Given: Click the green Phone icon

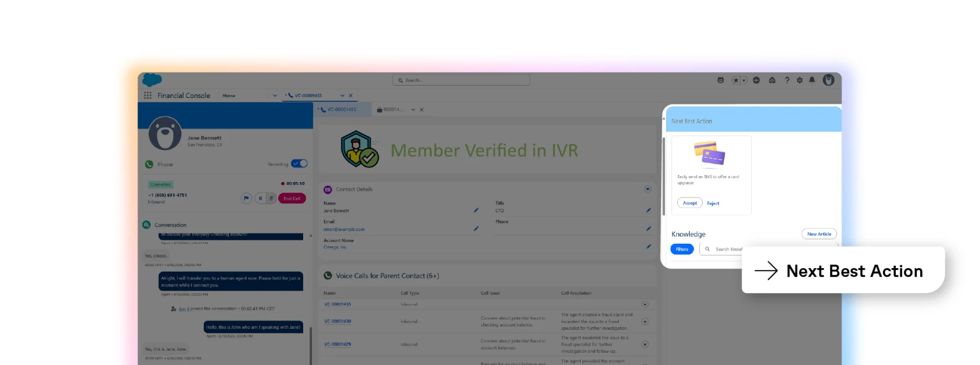Looking at the screenshot, I should tap(149, 164).
